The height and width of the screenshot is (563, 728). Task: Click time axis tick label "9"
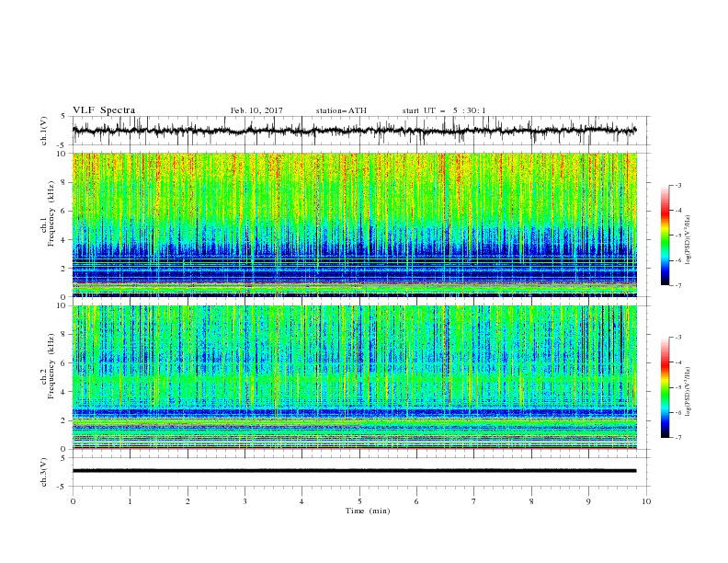point(588,501)
